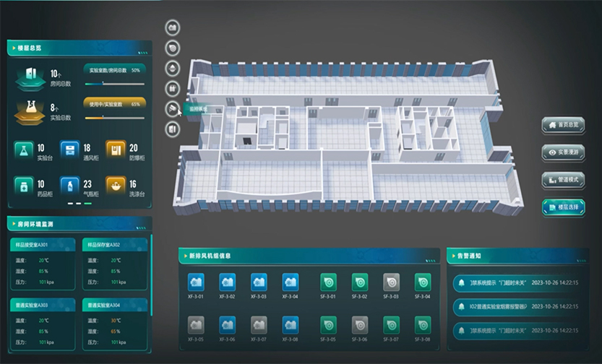This screenshot has width=602, height=364.
Task: Expand the 楼层总览 panel header
Action: [x=78, y=48]
